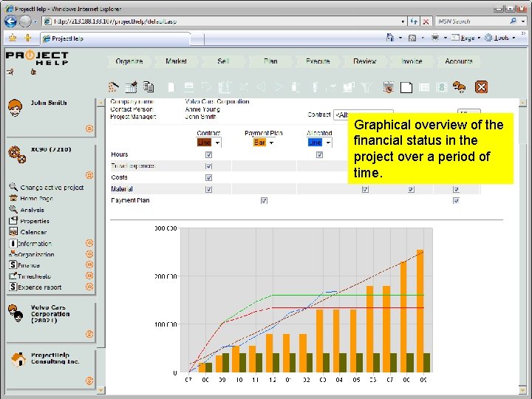The height and width of the screenshot is (399, 532).
Task: Open the Analysis link
Action: (x=32, y=210)
